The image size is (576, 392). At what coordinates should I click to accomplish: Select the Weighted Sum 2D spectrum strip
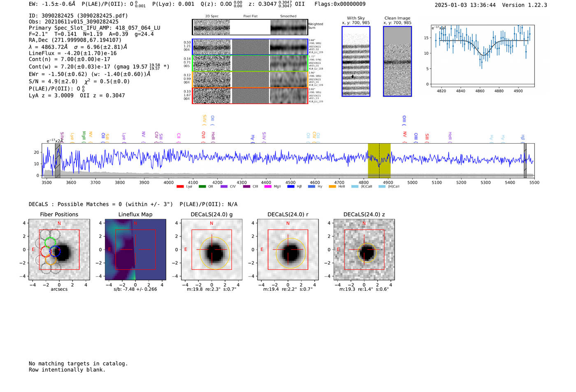point(250,27)
